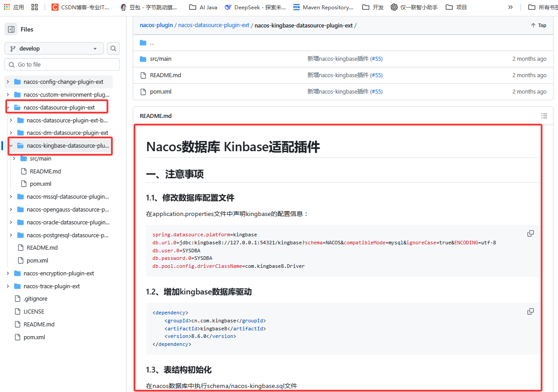Open 开发 bookmark folder
Image resolution: width=558 pixels, height=392 pixels.
(373, 7)
